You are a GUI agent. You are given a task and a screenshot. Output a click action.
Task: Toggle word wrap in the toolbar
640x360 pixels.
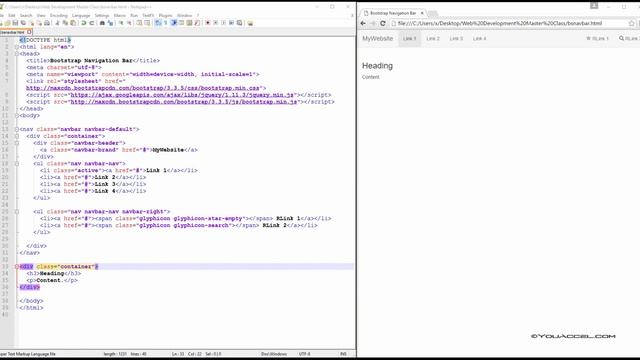[x=158, y=23]
